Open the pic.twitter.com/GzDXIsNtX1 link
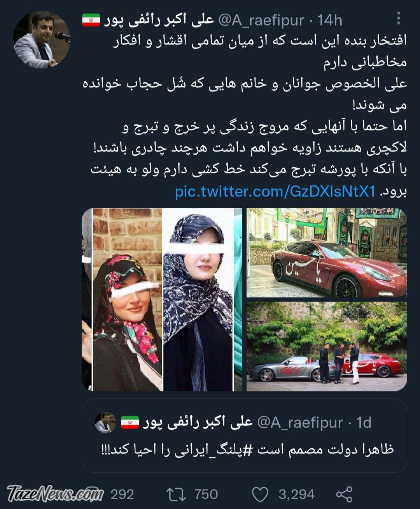Viewport: 420px width, 509px height. (275, 191)
